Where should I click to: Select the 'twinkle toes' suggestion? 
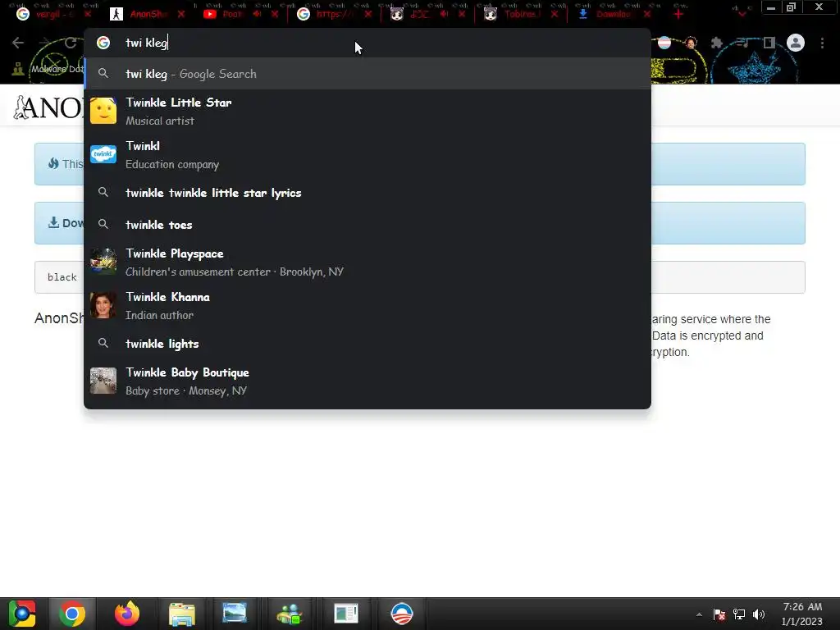367,225
